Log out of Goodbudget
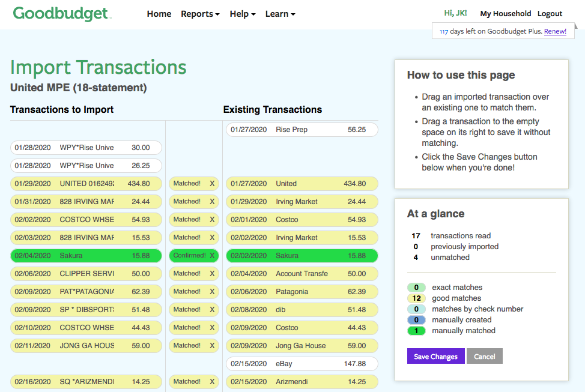585x392 pixels. coord(550,14)
